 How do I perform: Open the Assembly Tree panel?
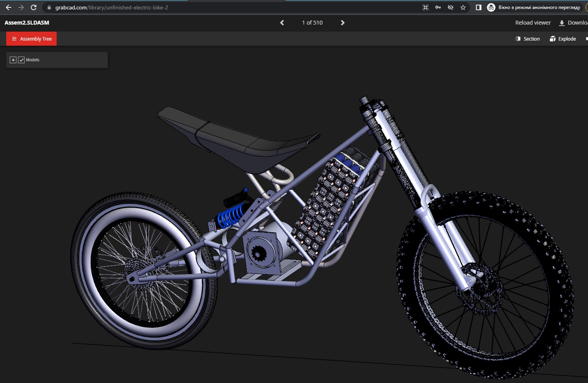click(32, 39)
